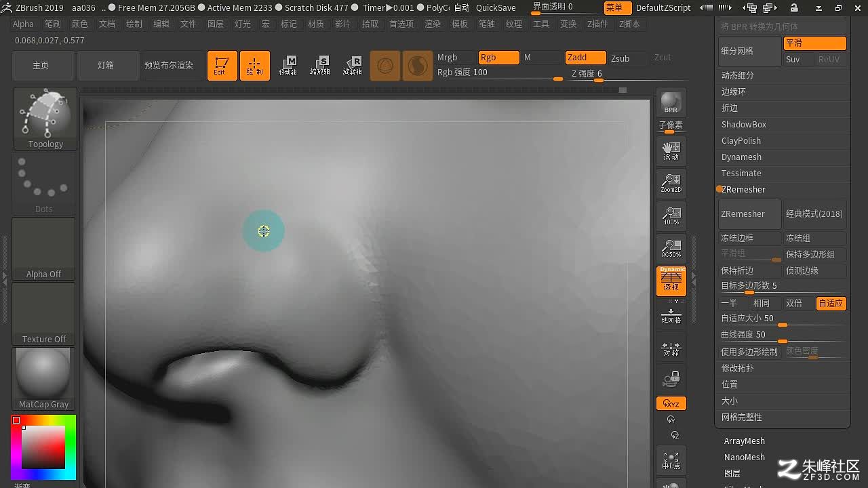Open the MatCap Gray material picker
This screenshot has height=488, width=868.
[x=44, y=379]
